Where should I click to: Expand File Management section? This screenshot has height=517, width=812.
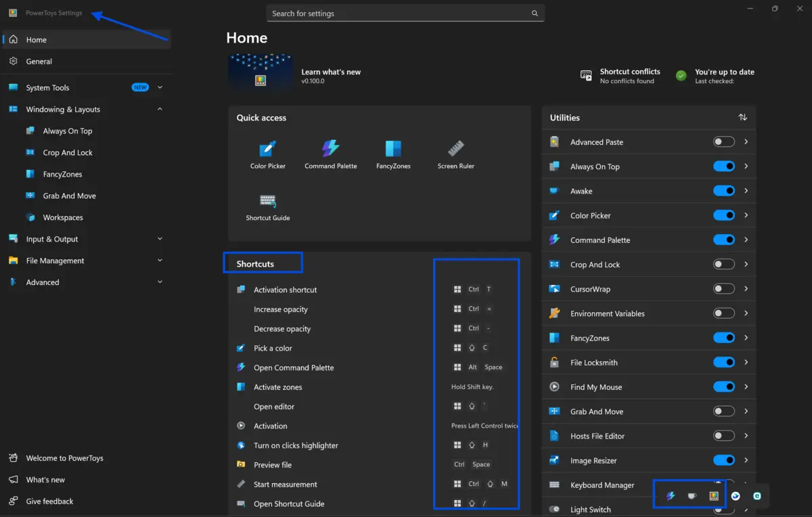(160, 261)
